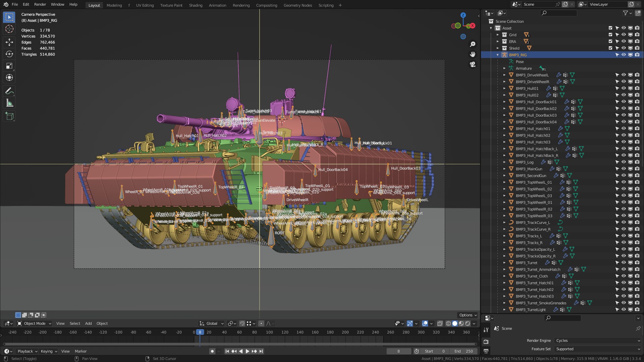This screenshot has height=362, width=644.
Task: Open the viewport Add menu
Action: tap(88, 323)
